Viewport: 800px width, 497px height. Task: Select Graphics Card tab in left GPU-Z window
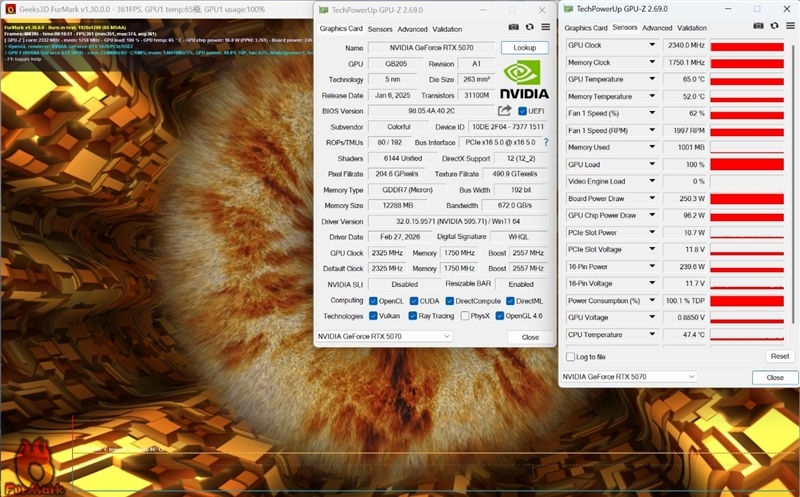tap(341, 29)
